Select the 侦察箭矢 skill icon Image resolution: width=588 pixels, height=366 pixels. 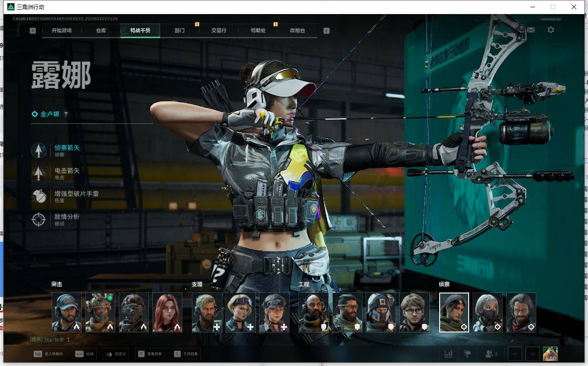[39, 150]
